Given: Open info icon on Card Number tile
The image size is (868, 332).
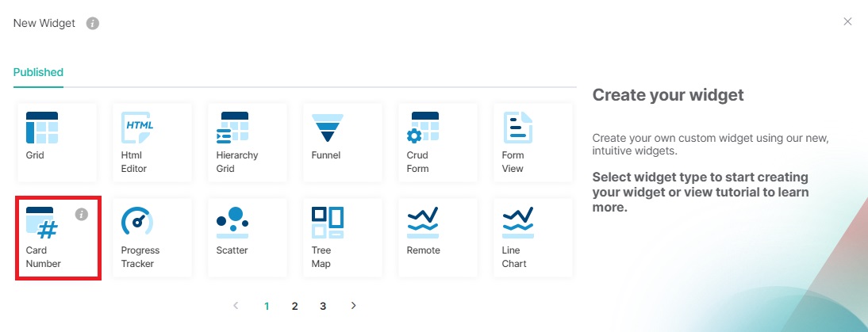Looking at the screenshot, I should coord(81,214).
